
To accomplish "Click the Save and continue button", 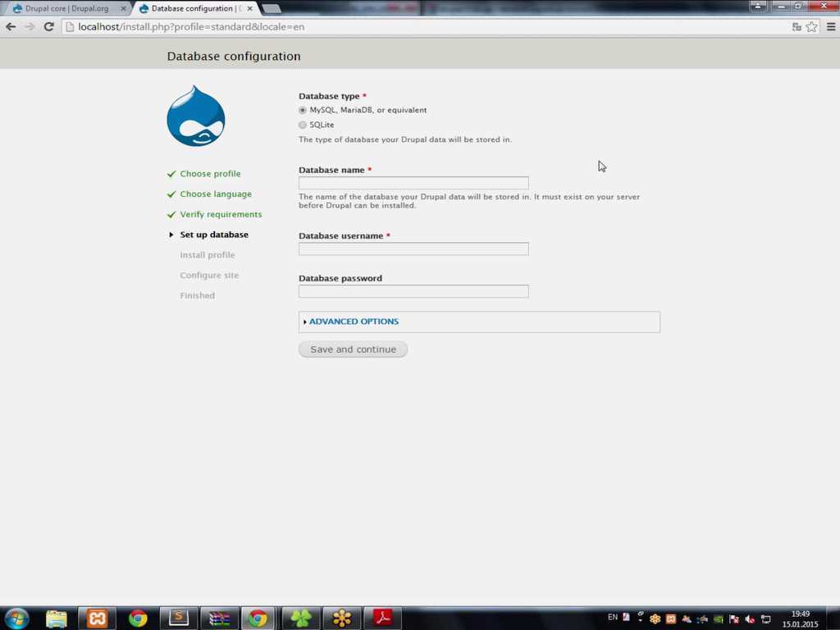I will (x=353, y=349).
